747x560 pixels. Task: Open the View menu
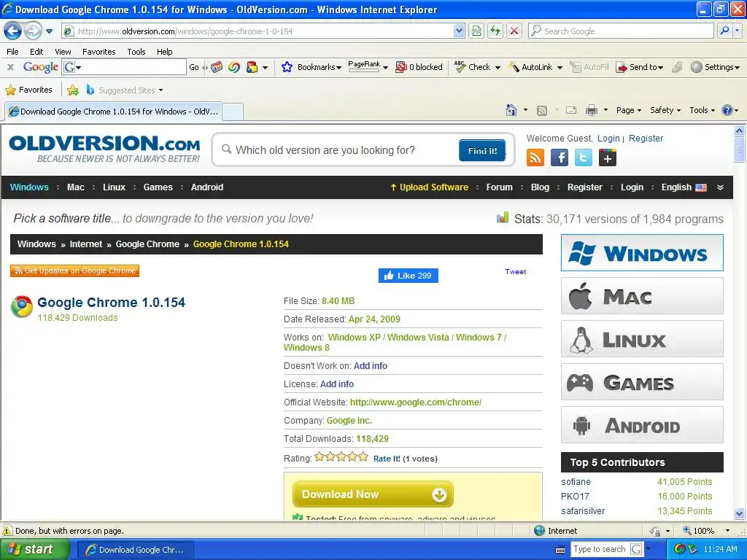click(x=63, y=52)
